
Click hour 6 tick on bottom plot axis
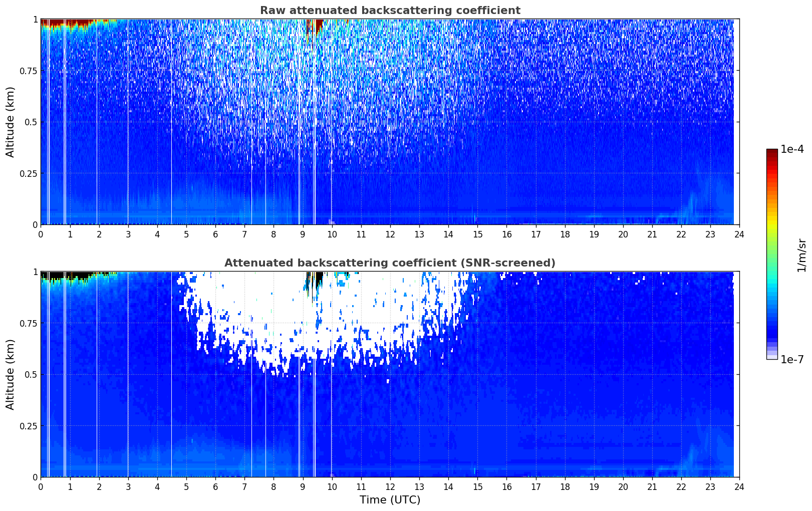click(x=215, y=486)
